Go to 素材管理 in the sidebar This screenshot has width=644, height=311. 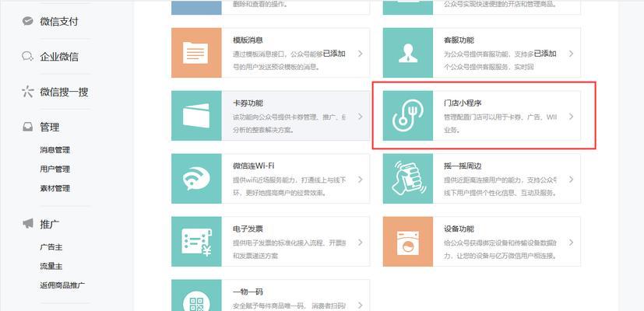55,188
